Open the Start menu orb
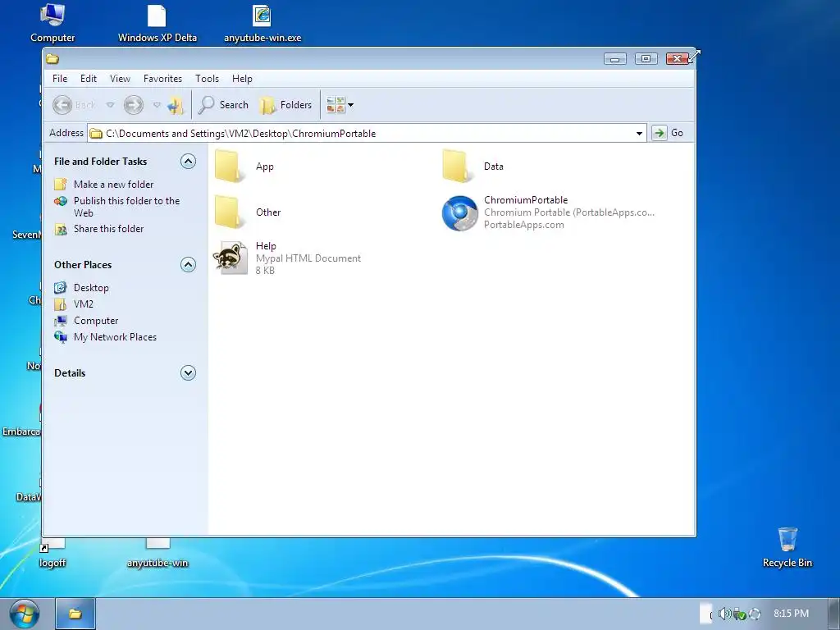This screenshot has width=840, height=630. [25, 614]
